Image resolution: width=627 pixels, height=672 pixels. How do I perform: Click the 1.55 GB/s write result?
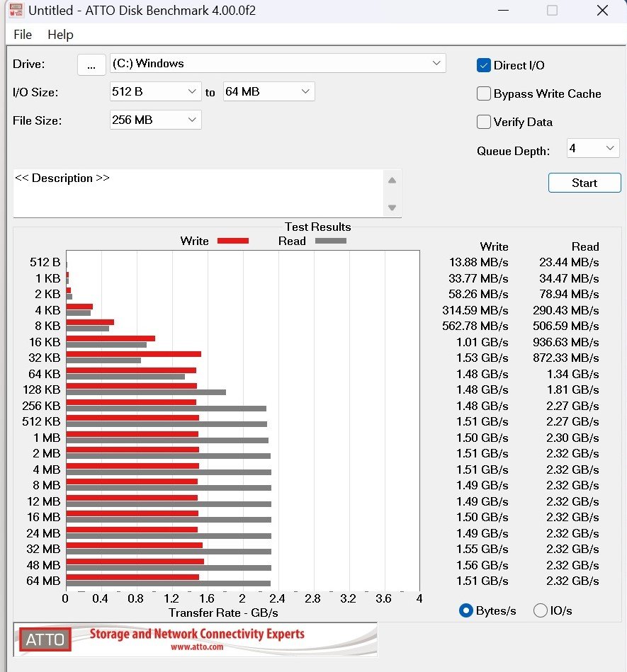point(482,549)
